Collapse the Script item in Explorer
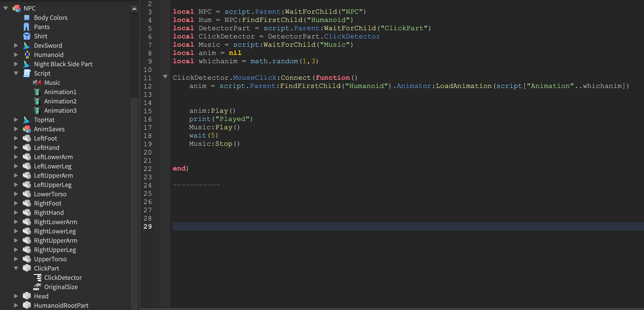The image size is (644, 310). tap(16, 73)
